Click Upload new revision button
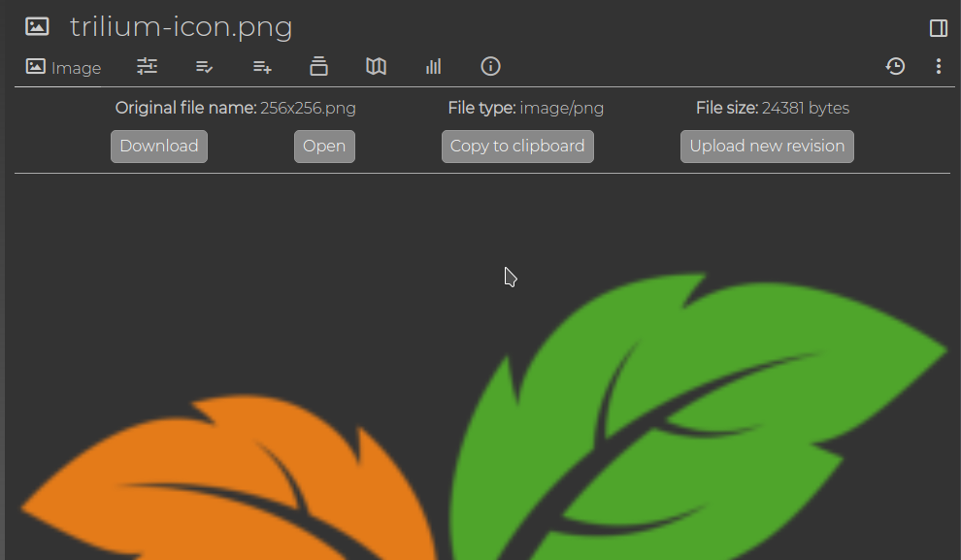The image size is (961, 560). click(x=767, y=147)
